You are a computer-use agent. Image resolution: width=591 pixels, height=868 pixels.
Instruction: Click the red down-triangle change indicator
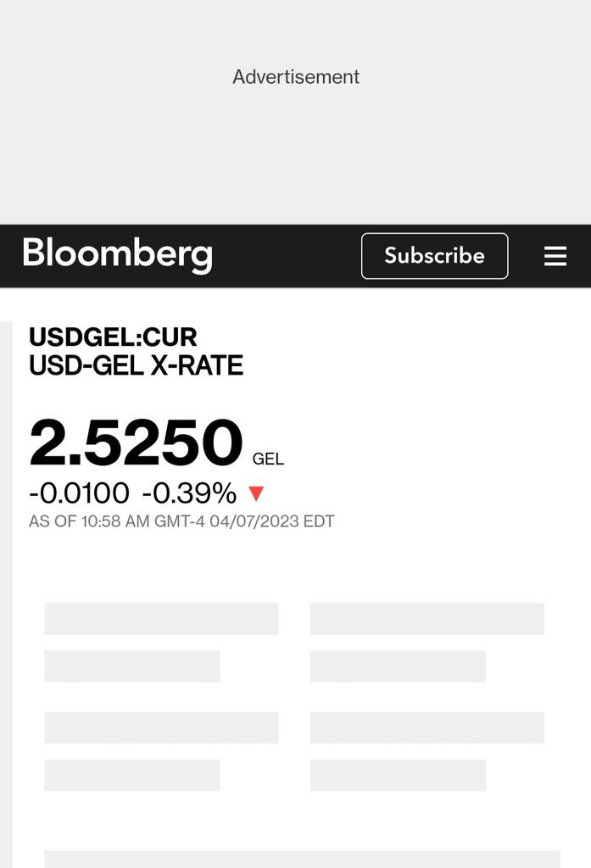[x=256, y=493]
